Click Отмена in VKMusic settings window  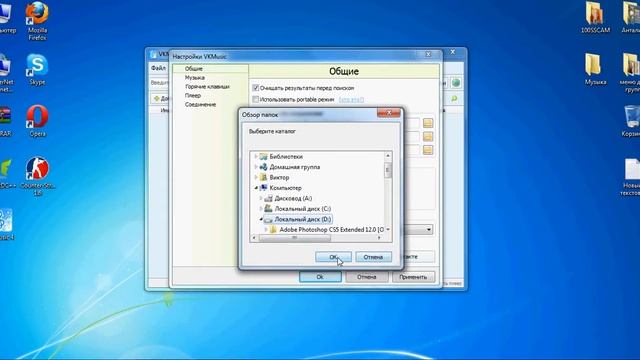point(367,277)
